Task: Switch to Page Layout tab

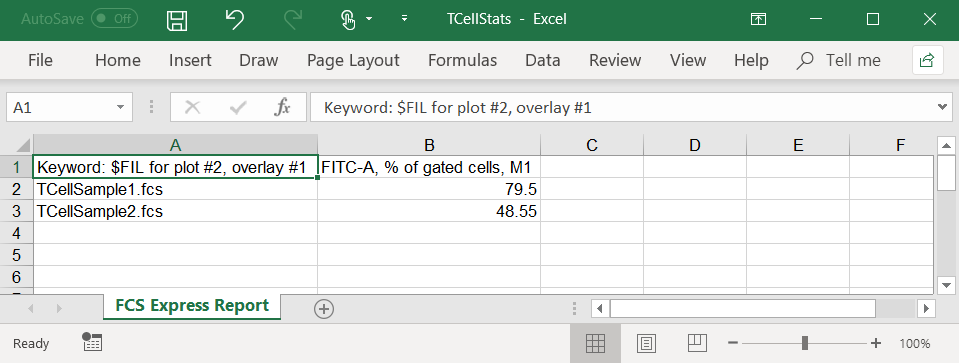Action: tap(353, 60)
